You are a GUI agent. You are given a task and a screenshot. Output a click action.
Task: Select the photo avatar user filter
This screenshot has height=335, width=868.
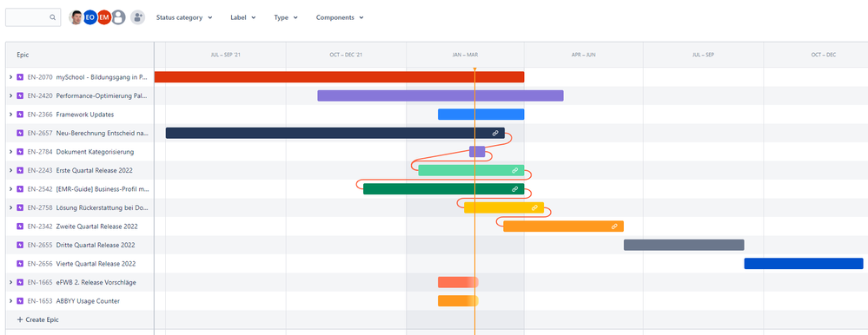pyautogui.click(x=76, y=17)
